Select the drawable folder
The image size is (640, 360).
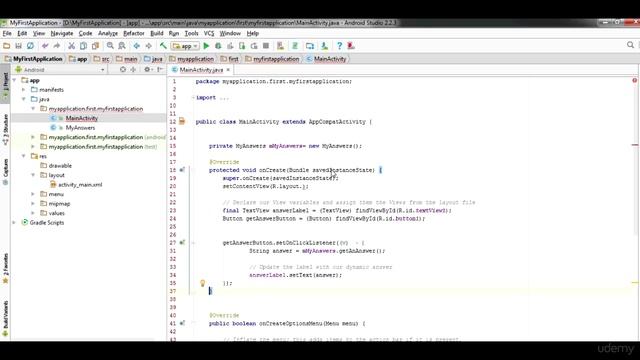pos(60,166)
